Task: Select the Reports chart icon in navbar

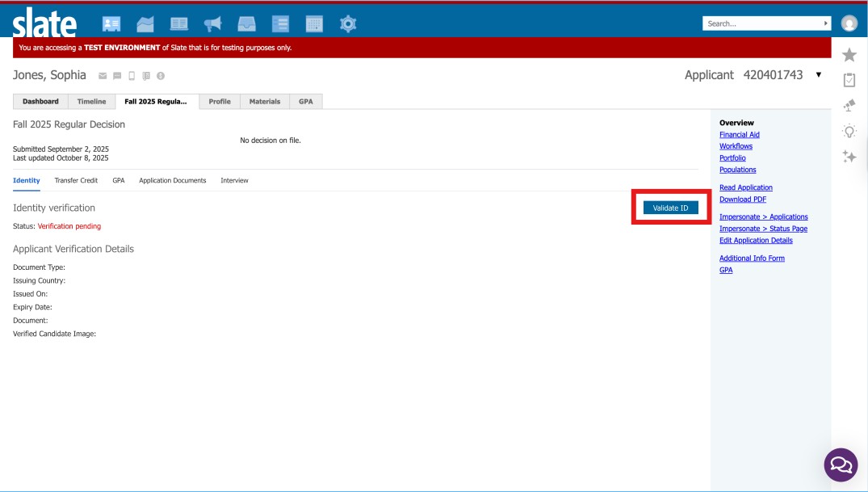Action: (x=145, y=23)
